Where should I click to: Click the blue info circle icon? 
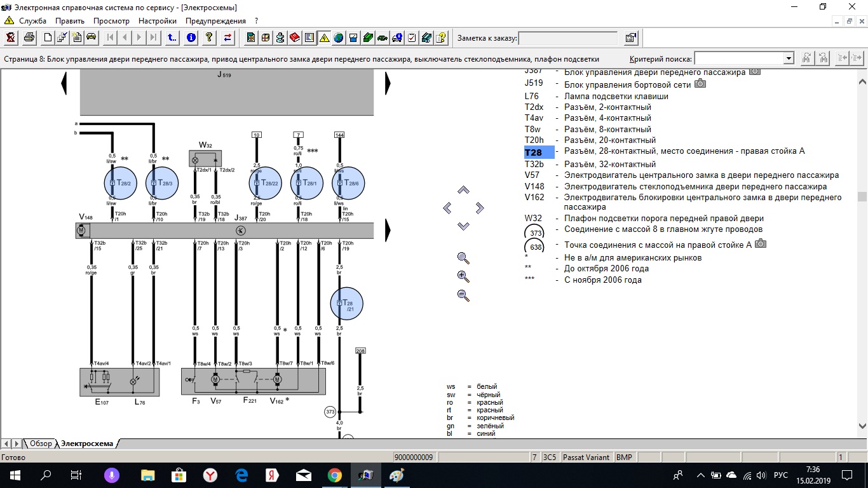[x=191, y=37]
